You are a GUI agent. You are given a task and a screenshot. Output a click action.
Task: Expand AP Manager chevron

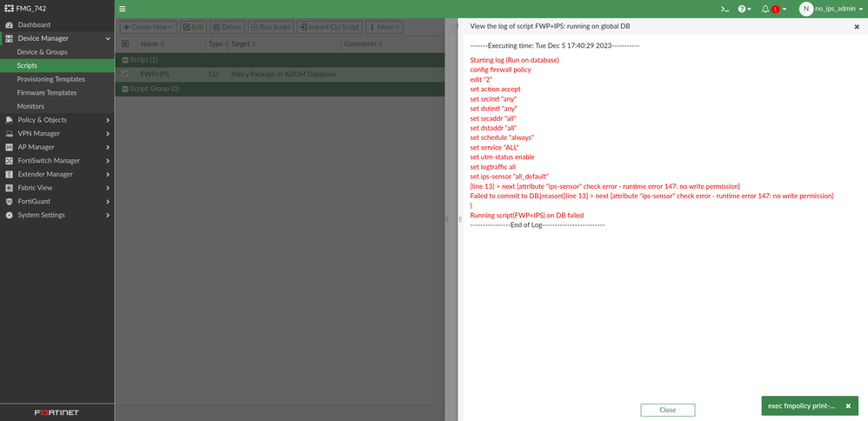tap(108, 147)
